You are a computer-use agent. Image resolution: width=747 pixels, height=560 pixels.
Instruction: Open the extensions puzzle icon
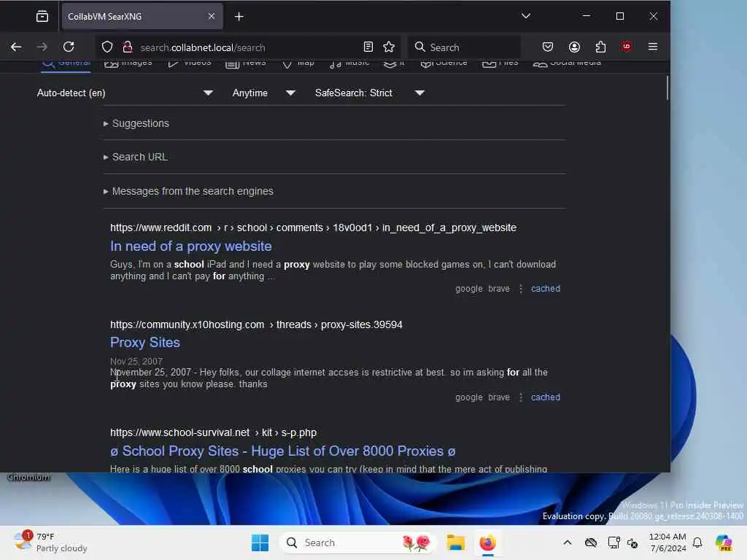pyautogui.click(x=600, y=47)
